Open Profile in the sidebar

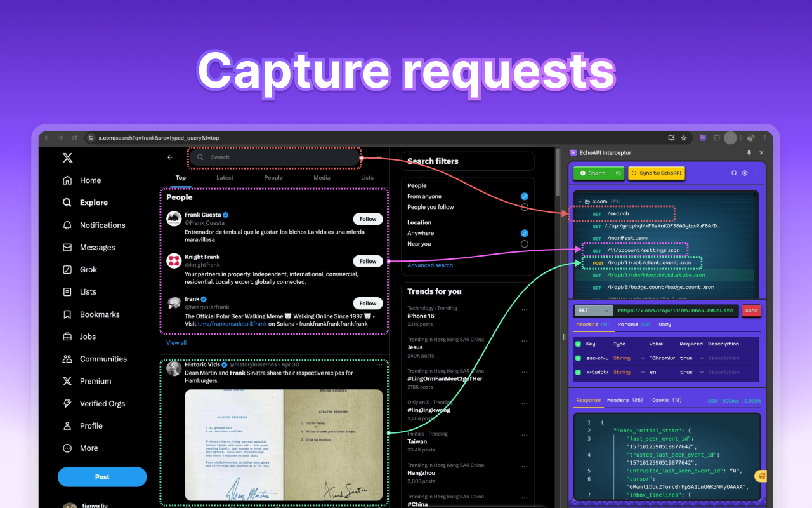[x=82, y=425]
